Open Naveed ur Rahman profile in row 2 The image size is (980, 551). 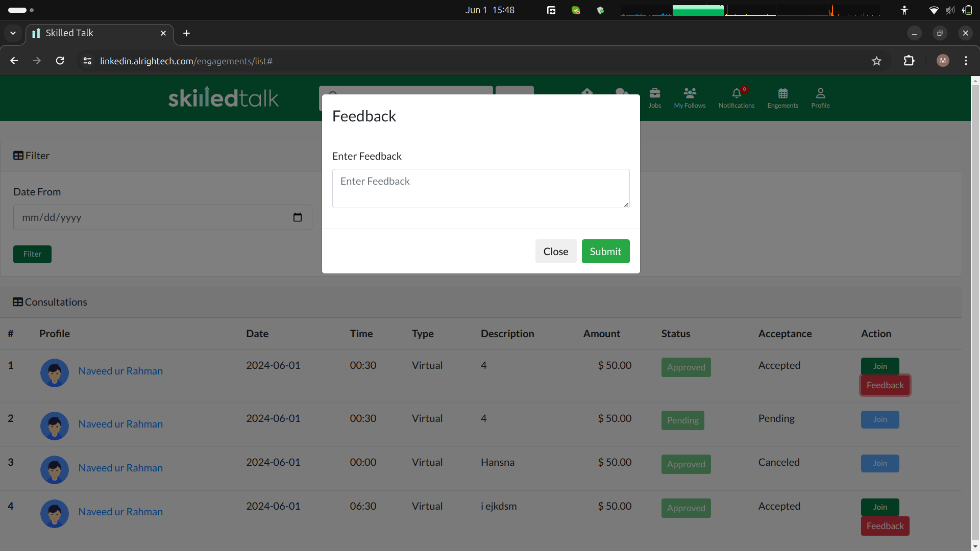click(120, 424)
